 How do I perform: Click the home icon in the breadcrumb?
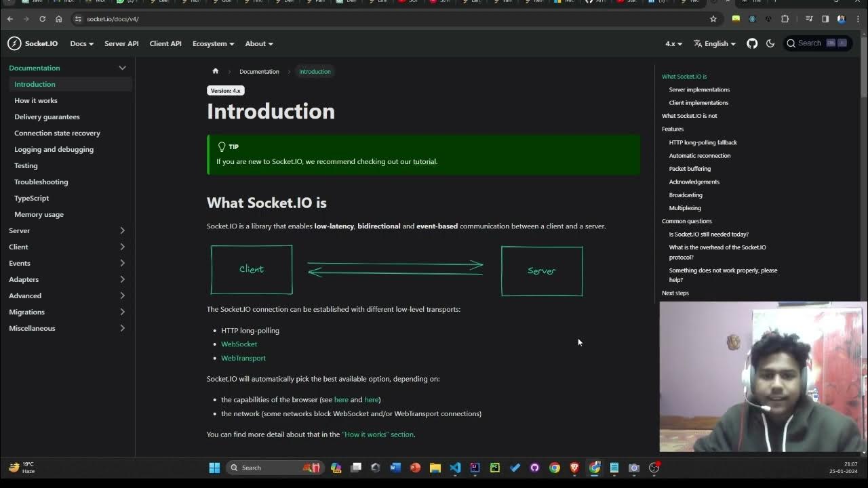point(216,71)
